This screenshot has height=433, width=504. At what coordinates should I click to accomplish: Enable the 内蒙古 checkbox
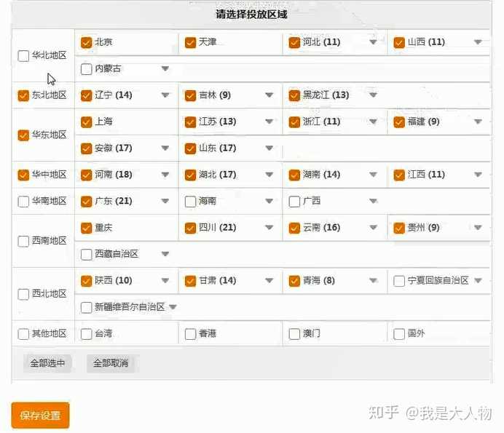(87, 69)
